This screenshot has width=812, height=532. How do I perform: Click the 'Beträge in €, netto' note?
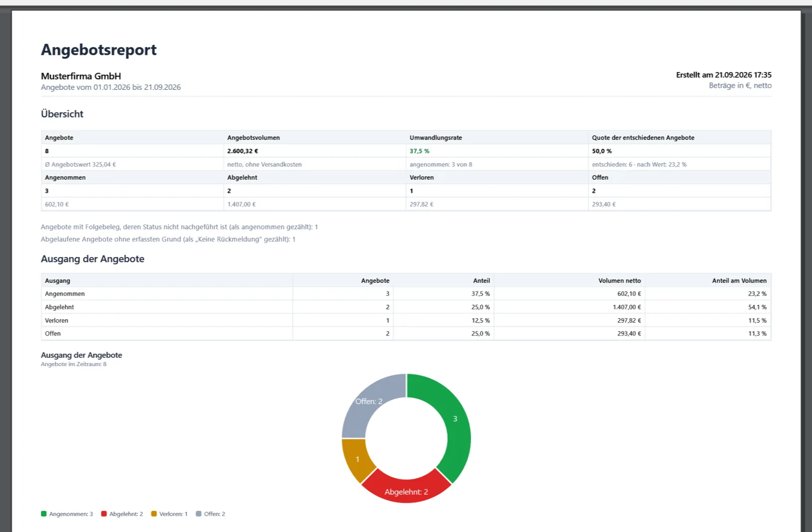[x=740, y=85]
